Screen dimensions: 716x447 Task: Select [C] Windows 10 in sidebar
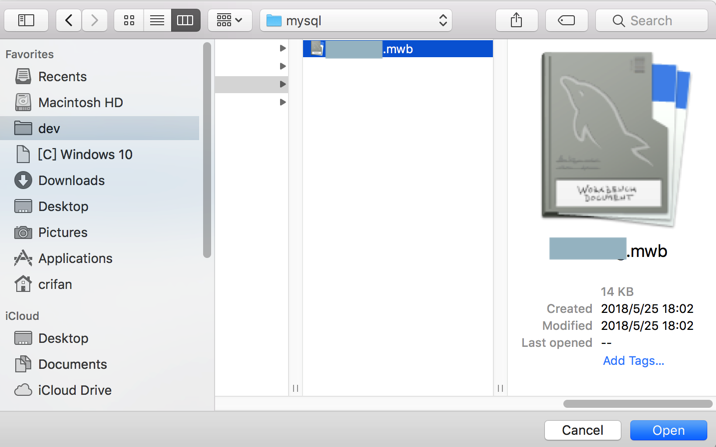click(x=100, y=154)
